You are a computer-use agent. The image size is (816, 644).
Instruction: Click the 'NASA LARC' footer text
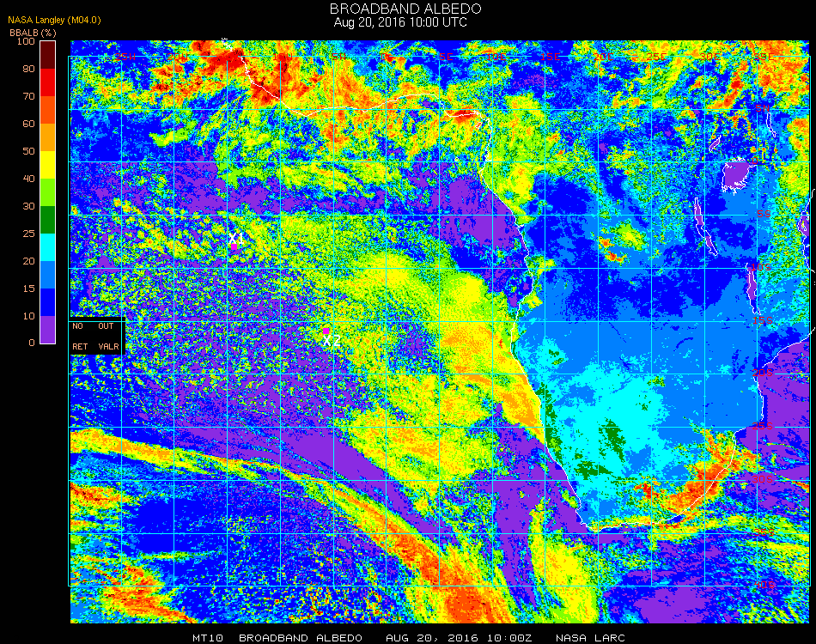click(590, 638)
